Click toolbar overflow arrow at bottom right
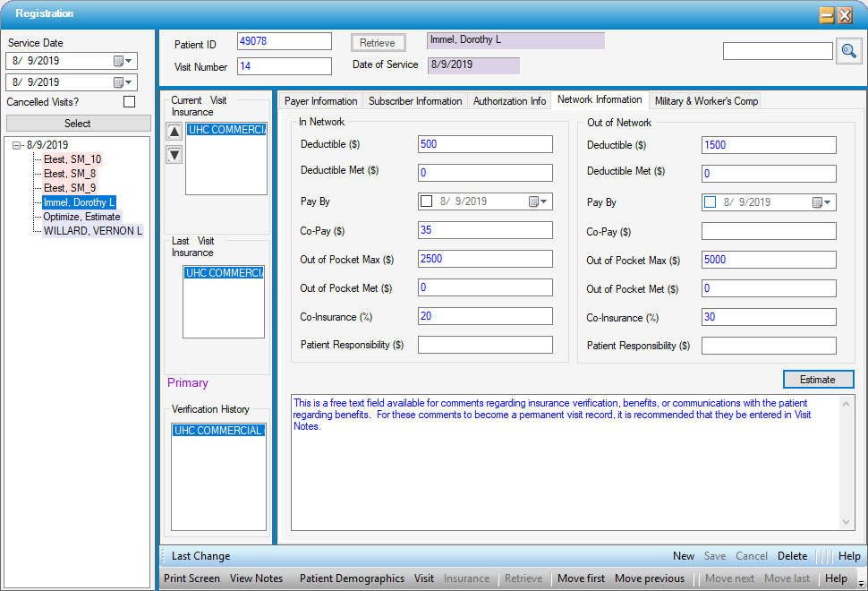The height and width of the screenshot is (591, 868). pyautogui.click(x=860, y=583)
